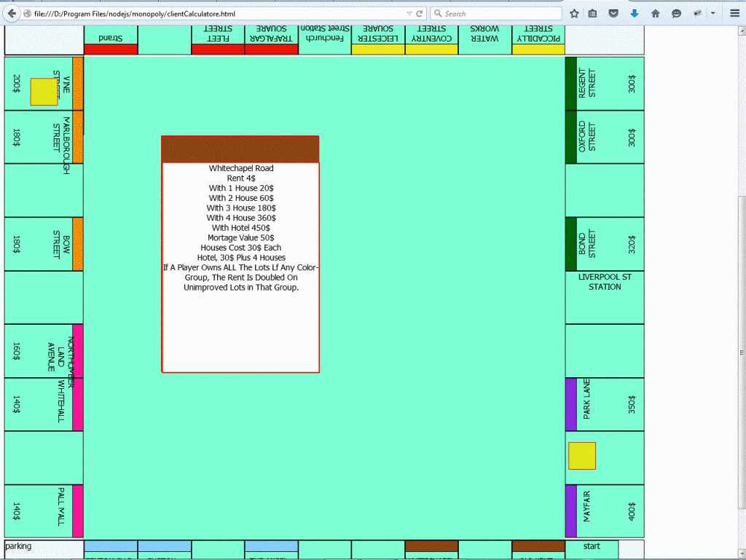Screen dimensions: 746x560
Task: Reload the page with refresh icon
Action: coord(419,14)
